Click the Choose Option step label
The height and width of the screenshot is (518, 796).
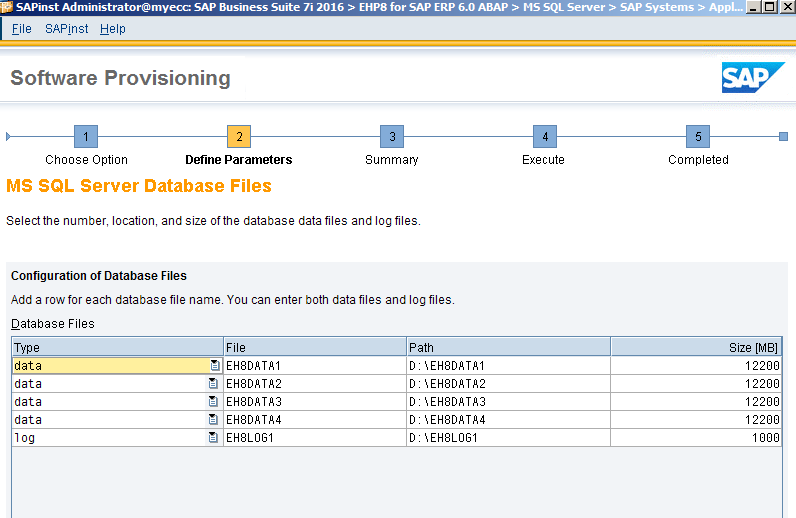pyautogui.click(x=86, y=159)
